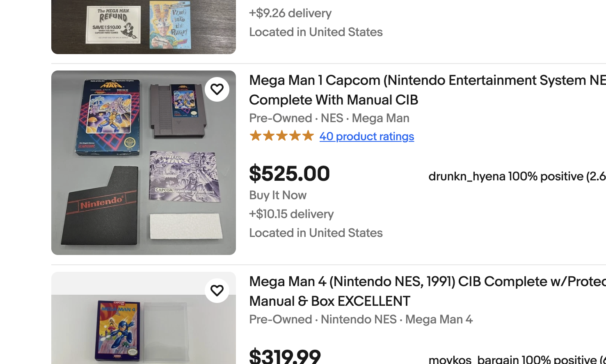Open the 40 product ratings link
606x364 pixels.
coord(366,136)
